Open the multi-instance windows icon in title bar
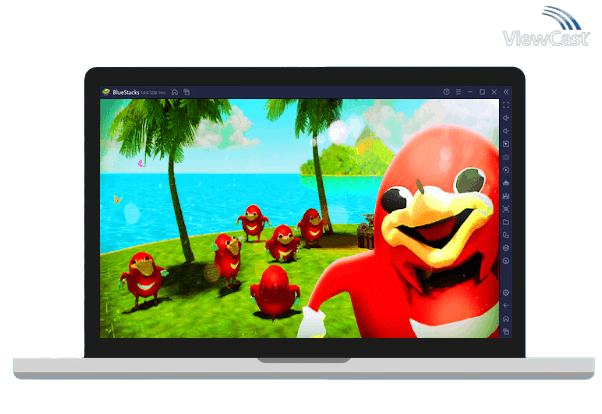602x414 pixels. [x=187, y=92]
